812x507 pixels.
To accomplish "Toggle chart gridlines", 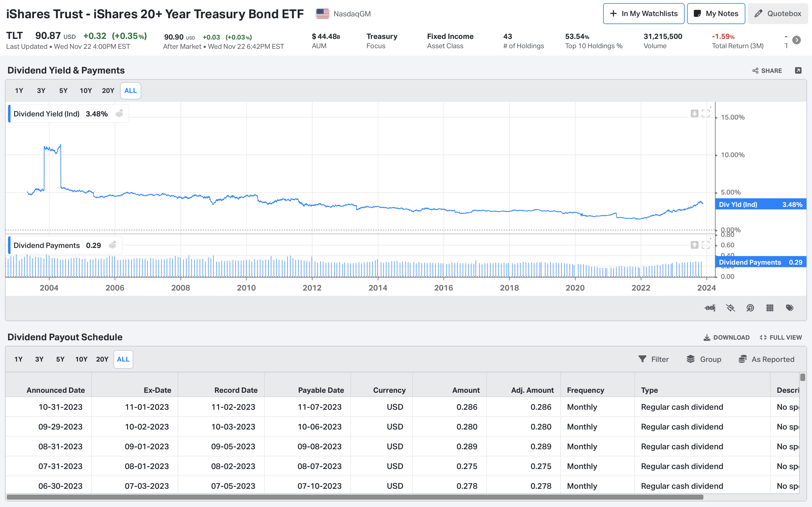I will coord(770,308).
